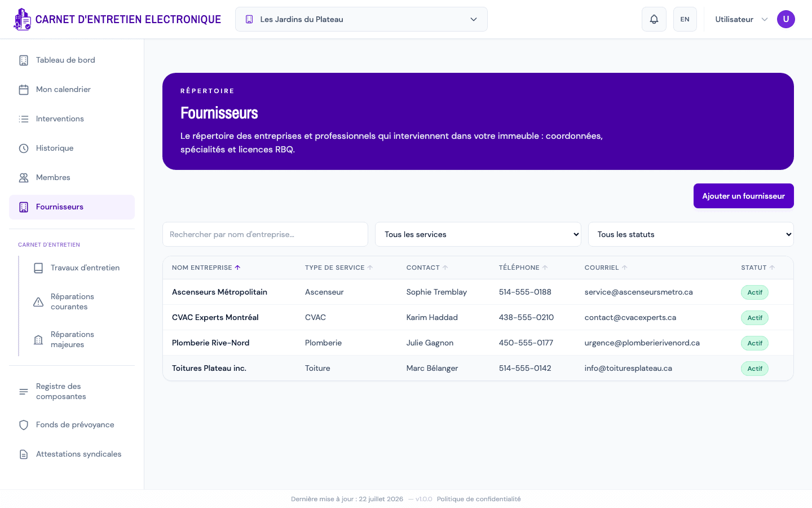Click the Travaux d'entretien book icon
812x508 pixels.
click(x=38, y=268)
